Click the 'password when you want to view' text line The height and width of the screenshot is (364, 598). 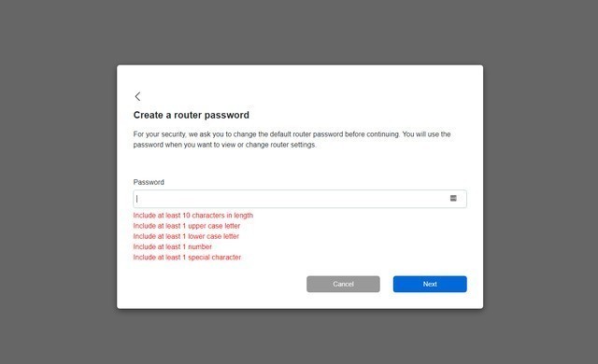point(224,145)
